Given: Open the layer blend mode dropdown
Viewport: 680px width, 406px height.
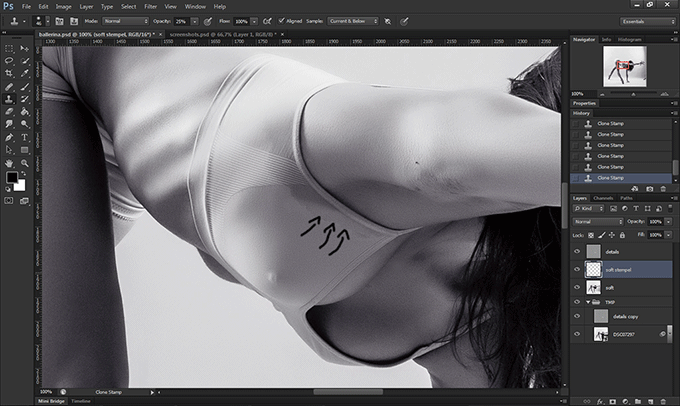Looking at the screenshot, I should pos(598,222).
